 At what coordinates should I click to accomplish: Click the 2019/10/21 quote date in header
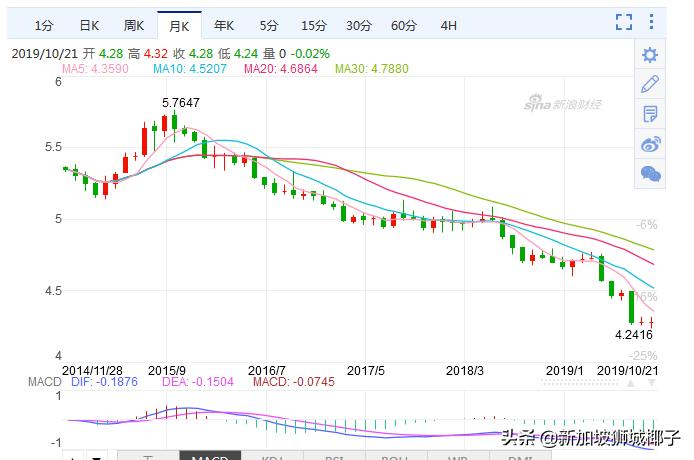[x=45, y=54]
